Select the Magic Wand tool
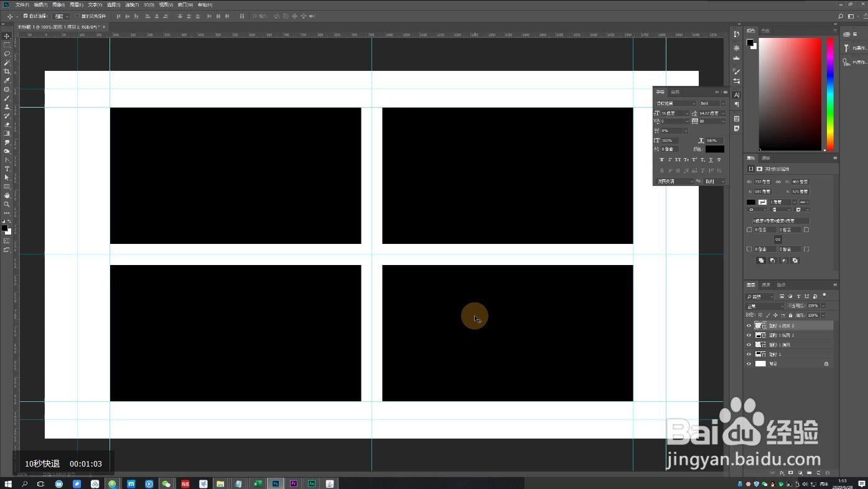The height and width of the screenshot is (489, 868). click(7, 62)
